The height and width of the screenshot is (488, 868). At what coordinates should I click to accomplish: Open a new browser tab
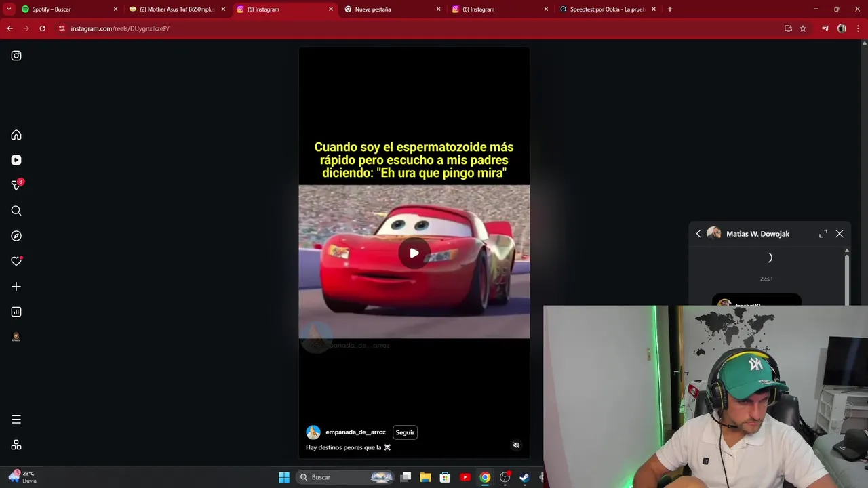coord(670,9)
